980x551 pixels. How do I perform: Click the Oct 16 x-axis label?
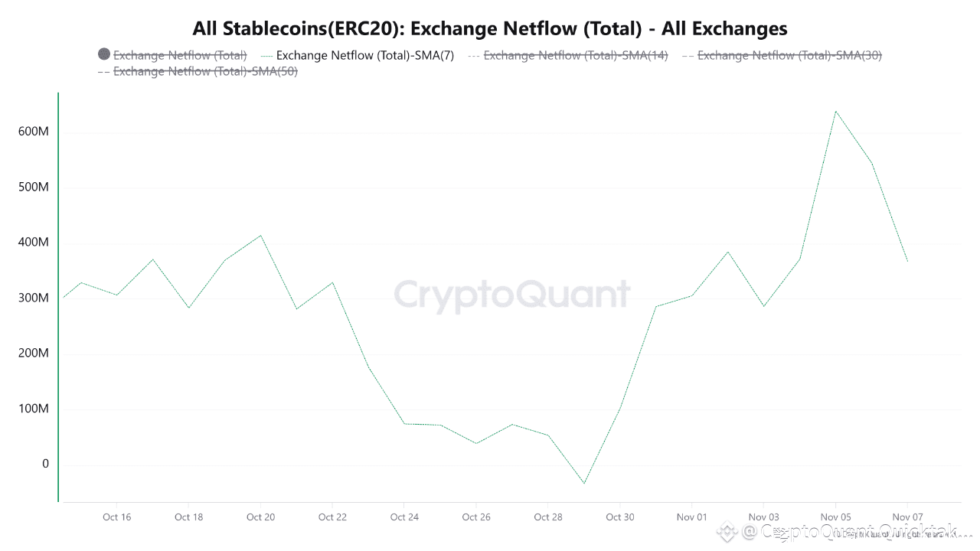coord(116,517)
